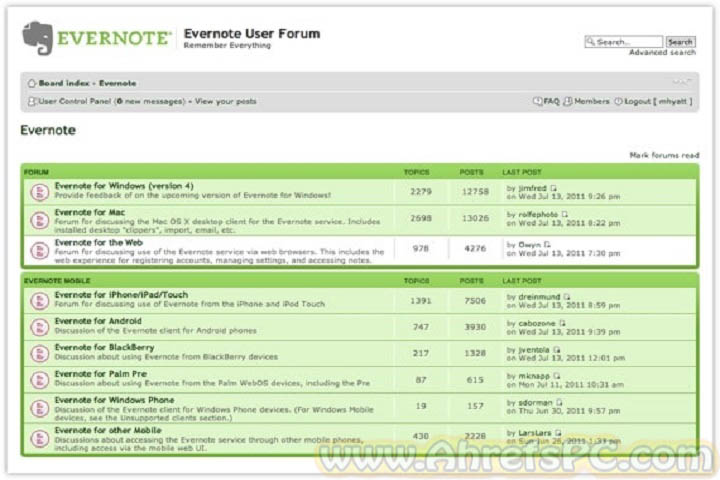
Task: Open Evernote for Android forum
Action: (x=98, y=321)
